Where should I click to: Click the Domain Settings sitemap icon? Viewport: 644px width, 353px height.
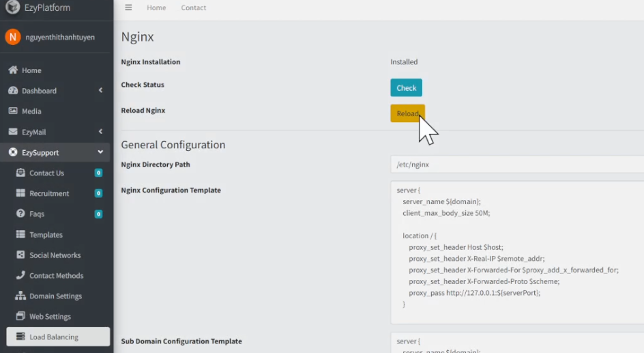click(x=20, y=296)
